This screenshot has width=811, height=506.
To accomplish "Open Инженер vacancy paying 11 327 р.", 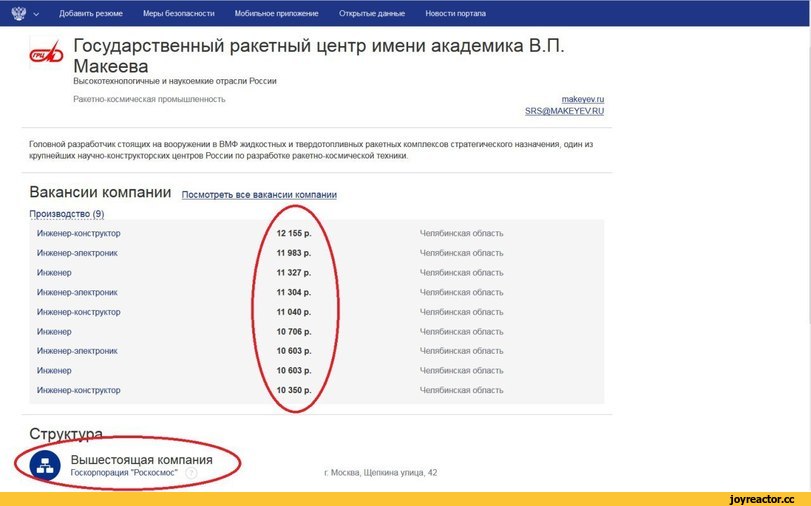I will pos(54,273).
